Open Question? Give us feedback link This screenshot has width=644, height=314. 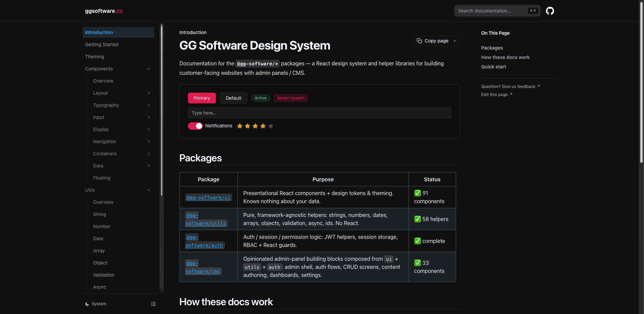coord(510,87)
